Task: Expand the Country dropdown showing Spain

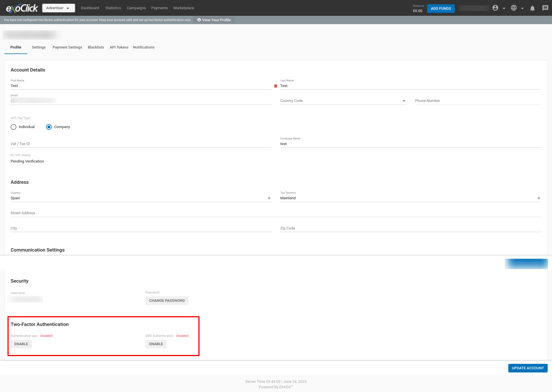Action: click(x=269, y=198)
